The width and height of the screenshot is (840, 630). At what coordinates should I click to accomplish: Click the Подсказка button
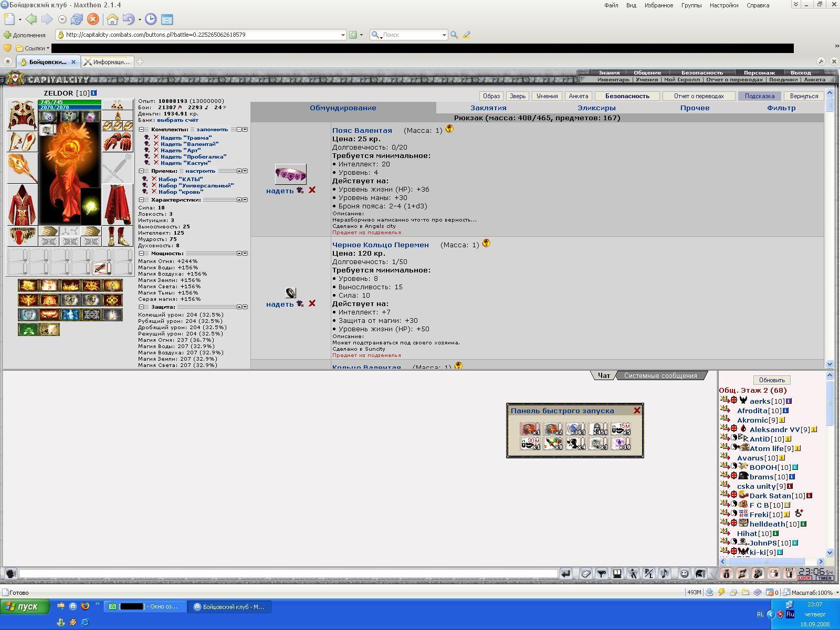click(759, 96)
